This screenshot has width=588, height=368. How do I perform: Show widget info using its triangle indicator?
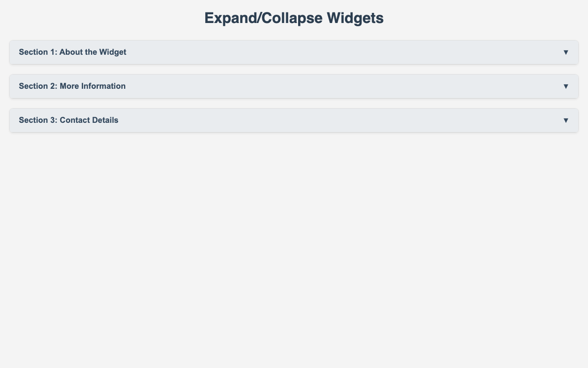coord(565,52)
